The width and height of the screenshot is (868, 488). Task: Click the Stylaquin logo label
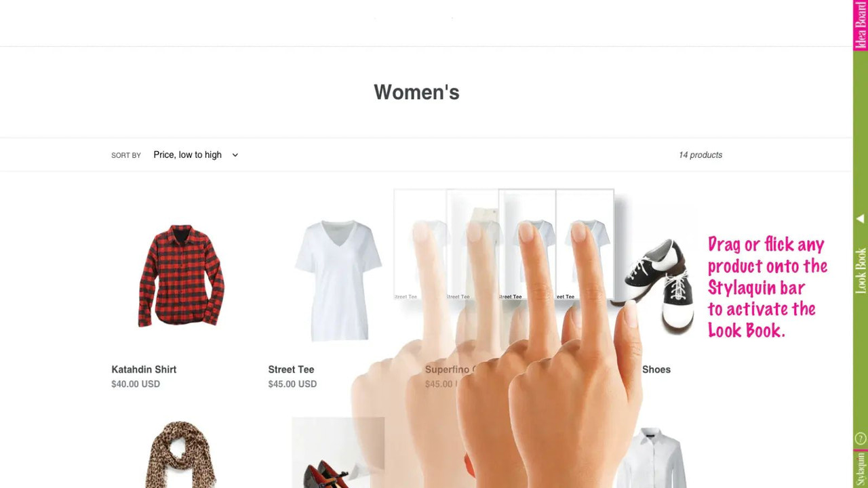pos(861,469)
